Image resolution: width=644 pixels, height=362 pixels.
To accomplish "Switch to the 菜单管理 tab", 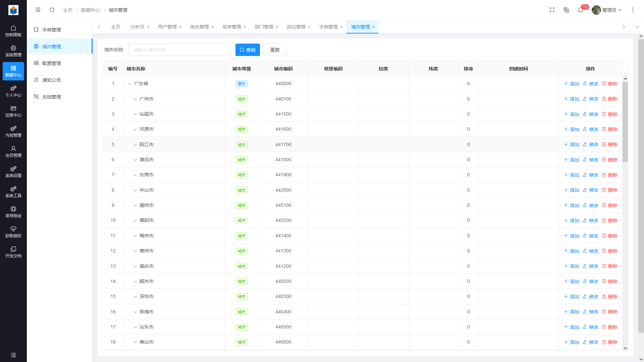I will coord(231,27).
